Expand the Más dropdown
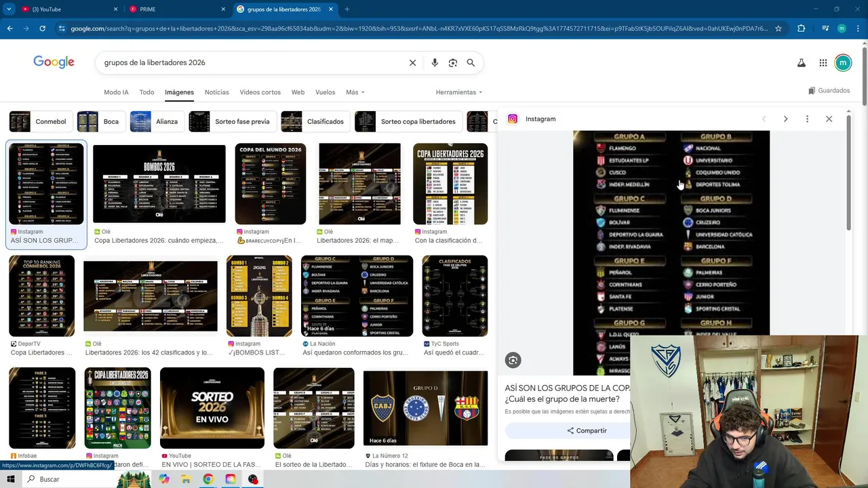868x488 pixels. point(355,92)
